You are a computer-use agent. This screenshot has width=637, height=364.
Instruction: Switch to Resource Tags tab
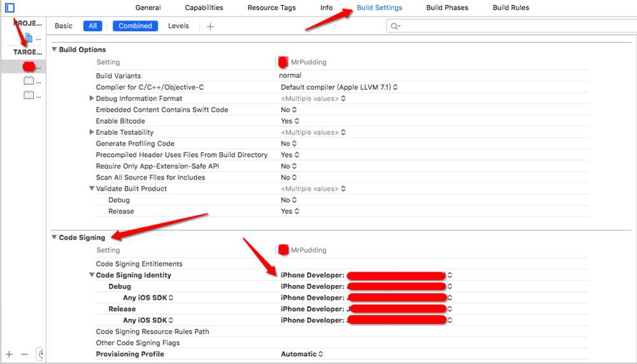click(x=271, y=8)
